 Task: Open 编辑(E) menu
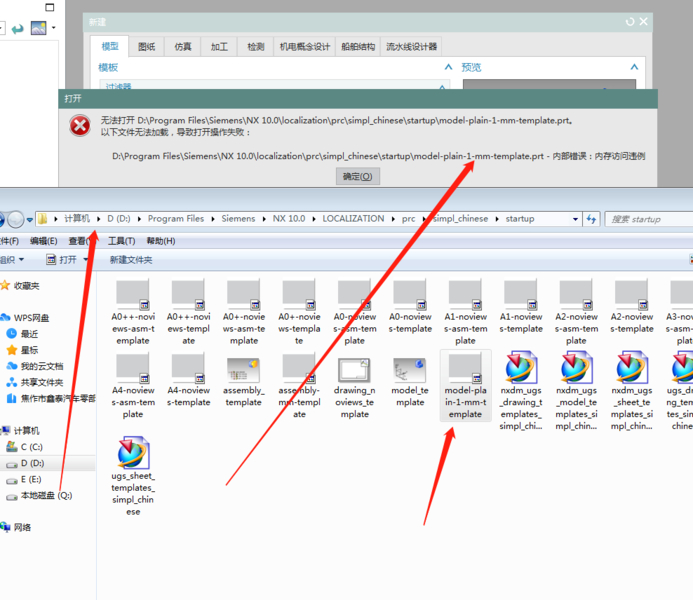43,241
